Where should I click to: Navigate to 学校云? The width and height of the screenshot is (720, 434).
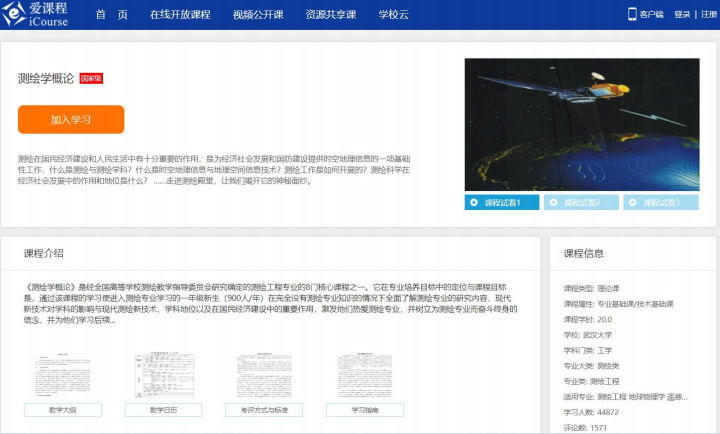395,15
